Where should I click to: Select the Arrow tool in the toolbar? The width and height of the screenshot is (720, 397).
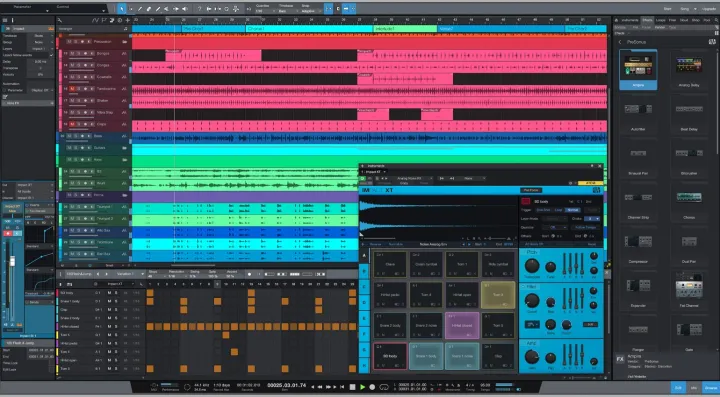pos(122,9)
